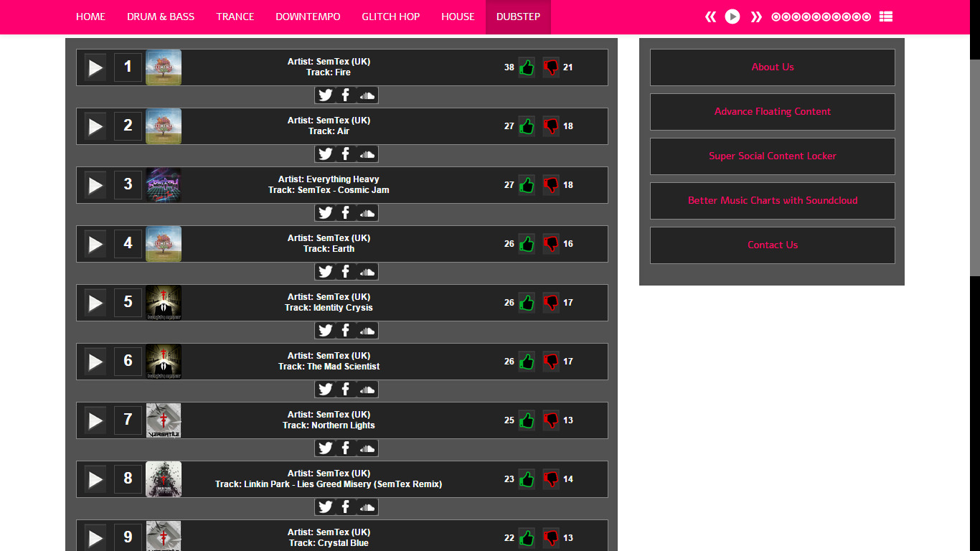Open the About Us page
Screen dimensions: 980x551
coord(772,67)
